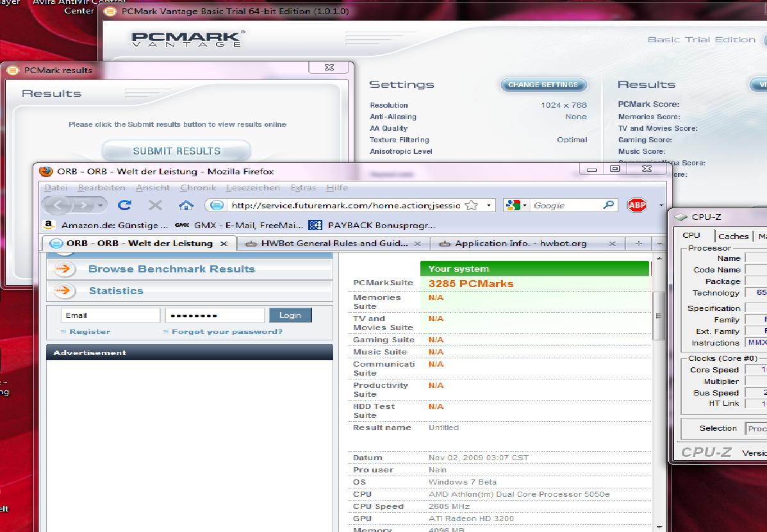767x532 pixels.
Task: Open the GMX E-Mail bookmark
Action: point(239,225)
